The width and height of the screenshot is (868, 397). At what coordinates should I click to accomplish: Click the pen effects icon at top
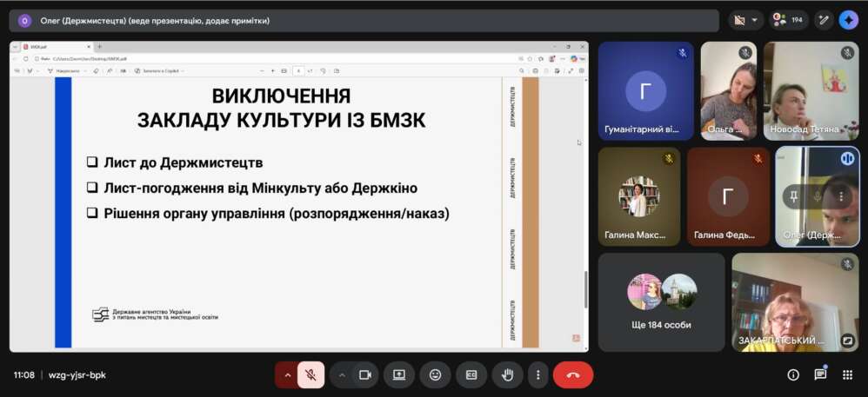coord(823,20)
